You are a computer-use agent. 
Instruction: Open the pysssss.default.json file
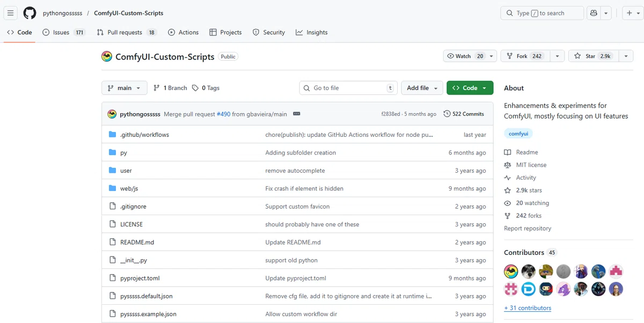pyautogui.click(x=147, y=296)
